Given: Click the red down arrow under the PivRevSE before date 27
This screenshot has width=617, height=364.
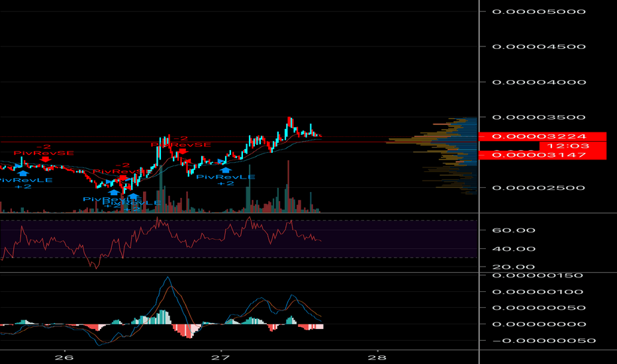Looking at the screenshot, I should [183, 151].
